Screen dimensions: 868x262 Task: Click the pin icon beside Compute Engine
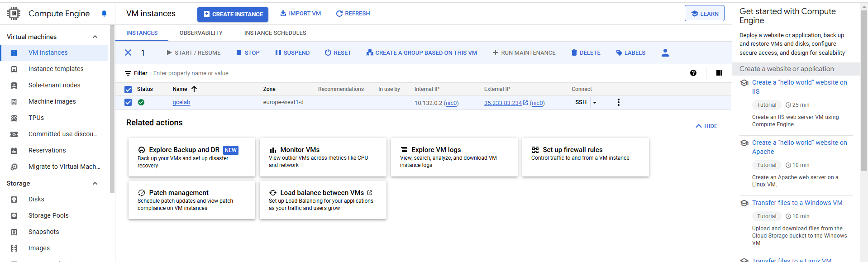(104, 14)
